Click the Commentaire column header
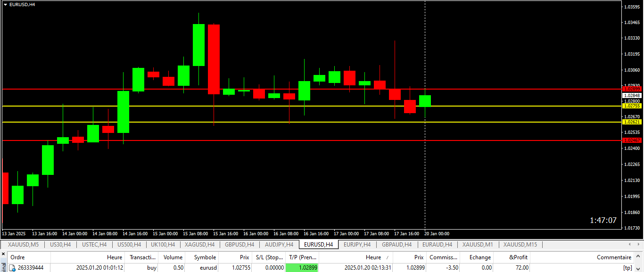 tap(614, 257)
